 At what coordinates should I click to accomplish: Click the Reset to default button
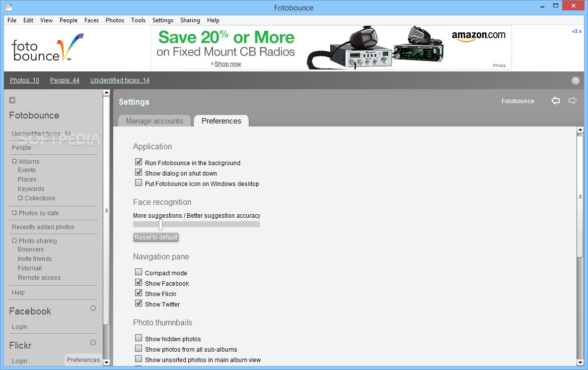pos(156,238)
